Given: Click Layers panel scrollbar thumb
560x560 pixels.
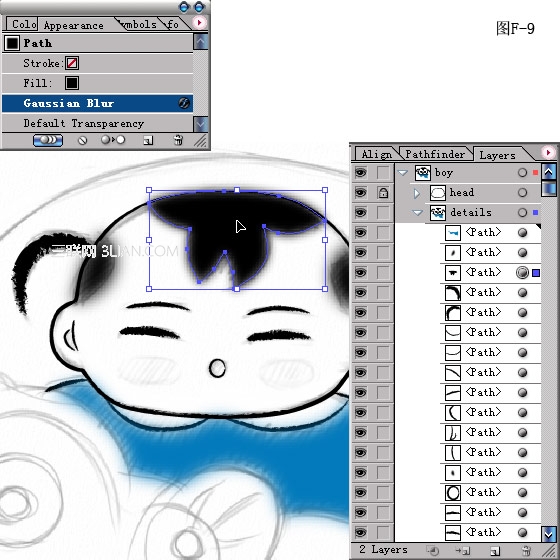Looking at the screenshot, I should (548, 188).
